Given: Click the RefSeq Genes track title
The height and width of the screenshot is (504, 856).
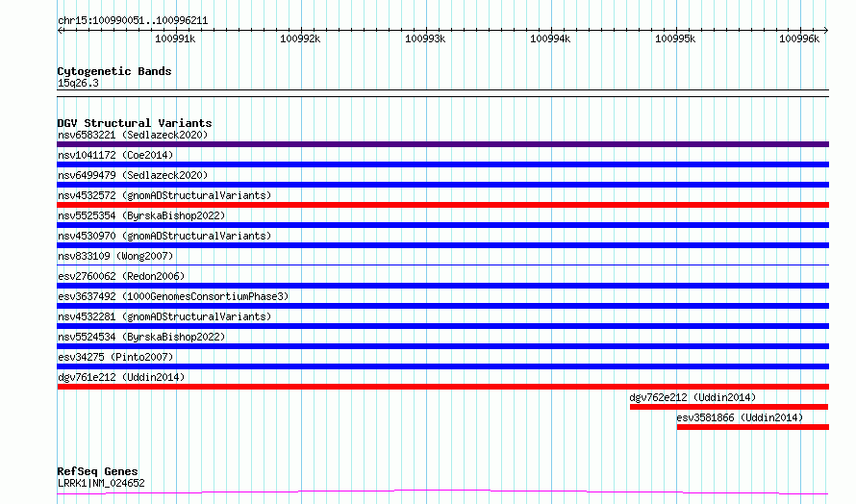Looking at the screenshot, I should pos(97,472).
